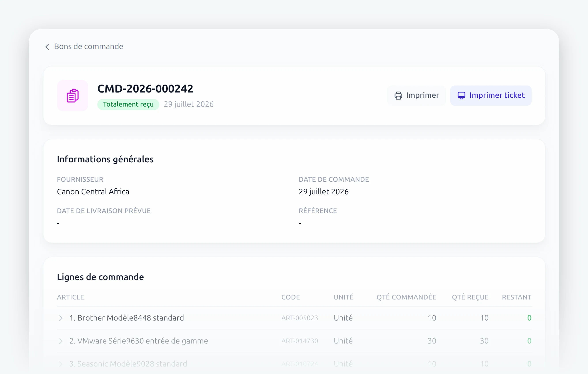Image resolution: width=588 pixels, height=374 pixels.
Task: Click the article name 3. Seasonic Modèle9028 standard
Action: [128, 364]
